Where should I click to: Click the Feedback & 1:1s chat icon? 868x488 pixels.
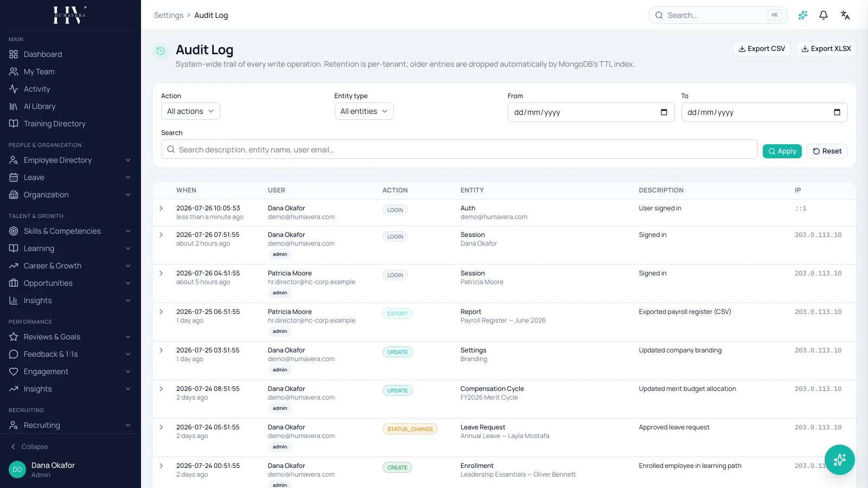click(x=14, y=354)
